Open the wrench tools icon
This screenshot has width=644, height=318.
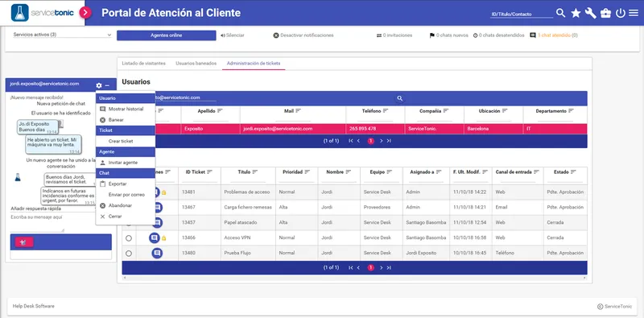591,13
